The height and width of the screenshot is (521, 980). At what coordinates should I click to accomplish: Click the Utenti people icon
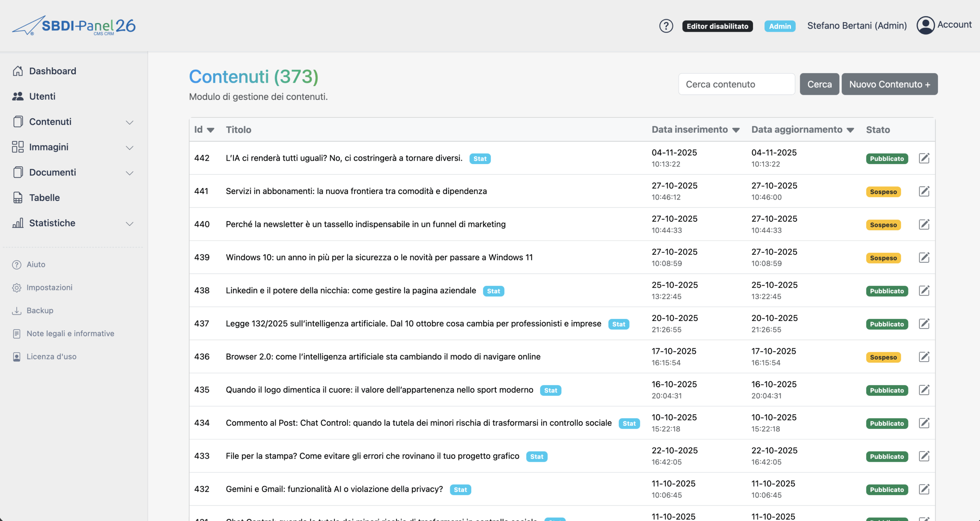coord(18,96)
